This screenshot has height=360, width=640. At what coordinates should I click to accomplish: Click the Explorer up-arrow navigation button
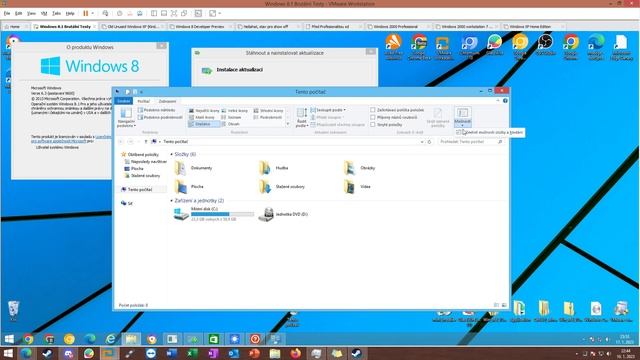point(145,142)
